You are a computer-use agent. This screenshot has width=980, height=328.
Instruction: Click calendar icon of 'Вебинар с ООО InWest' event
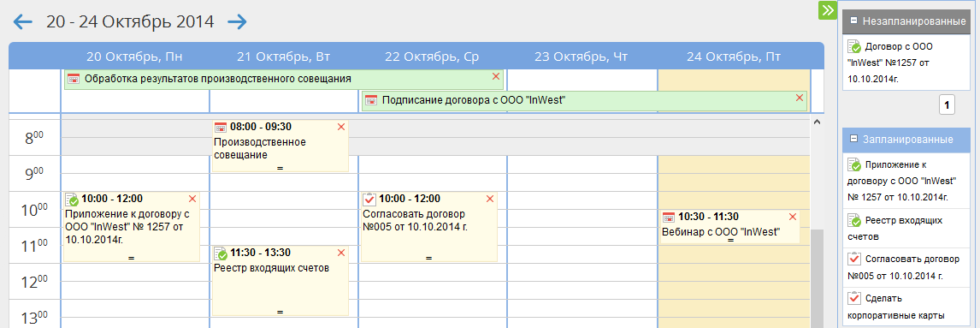669,218
